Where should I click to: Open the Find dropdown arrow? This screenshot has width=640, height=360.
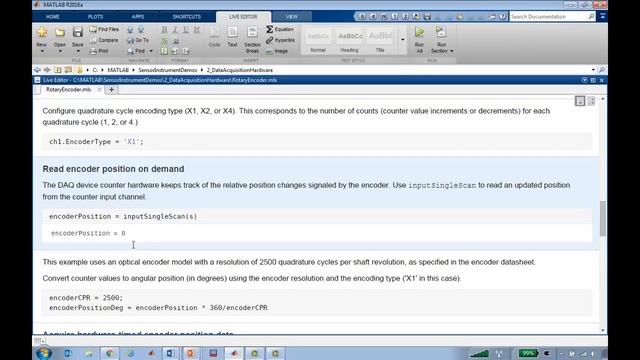[x=151, y=51]
